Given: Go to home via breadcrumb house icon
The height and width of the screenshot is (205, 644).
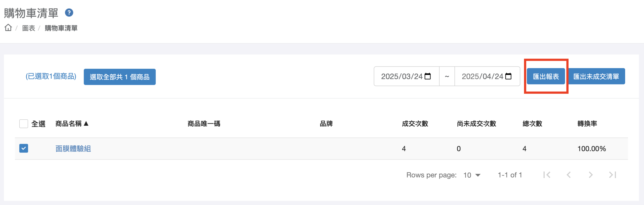Looking at the screenshot, I should (x=8, y=28).
